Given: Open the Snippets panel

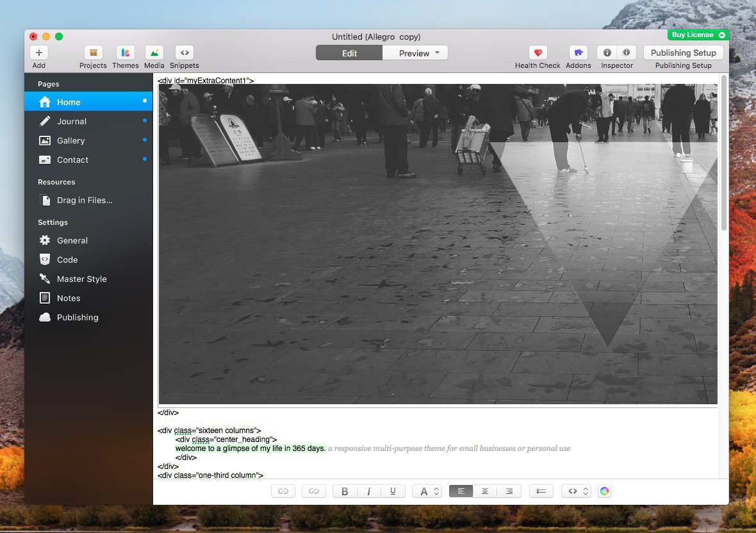Looking at the screenshot, I should (184, 53).
